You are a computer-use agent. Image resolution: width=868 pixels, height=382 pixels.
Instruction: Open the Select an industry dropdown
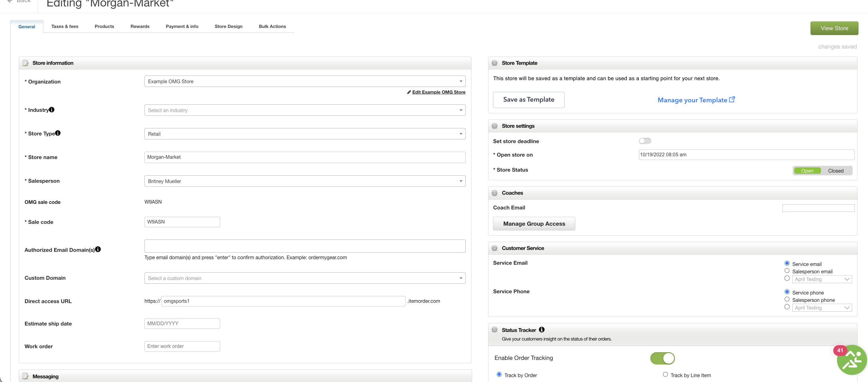(305, 110)
